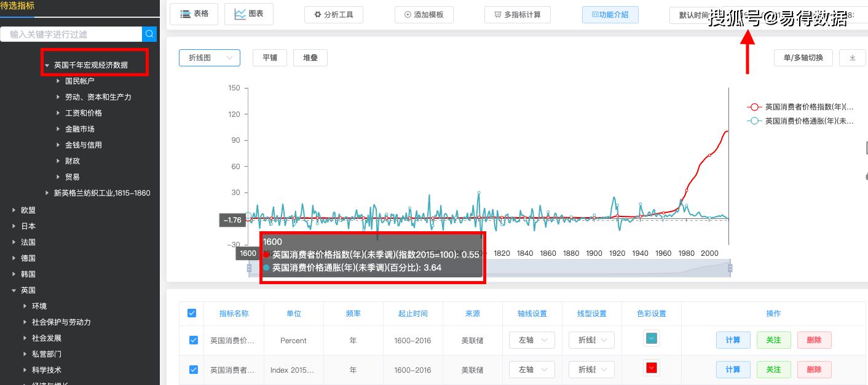Toggle the 英国消费者价格指数 legend entry
The image size is (868, 385).
pyautogui.click(x=800, y=106)
